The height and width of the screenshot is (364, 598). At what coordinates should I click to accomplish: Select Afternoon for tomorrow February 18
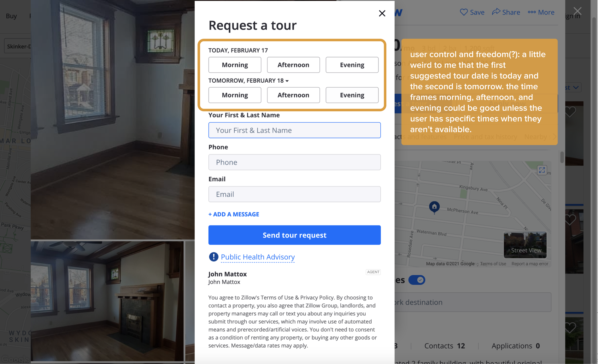tap(293, 95)
